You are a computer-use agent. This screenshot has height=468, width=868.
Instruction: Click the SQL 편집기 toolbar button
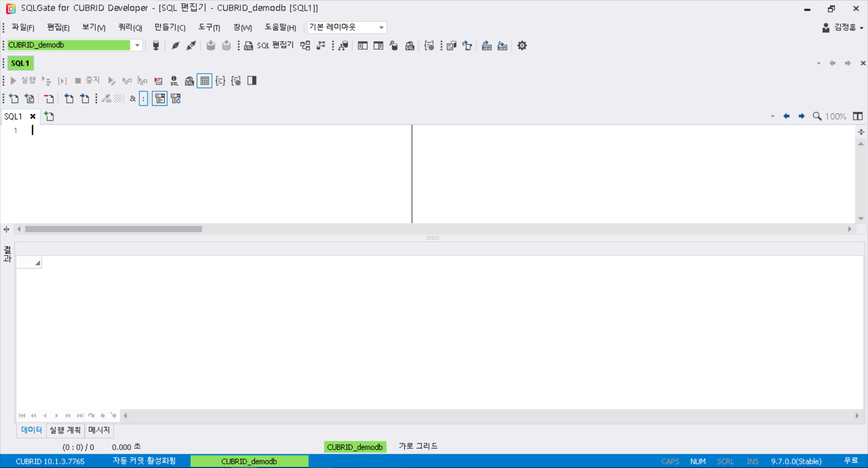point(269,46)
